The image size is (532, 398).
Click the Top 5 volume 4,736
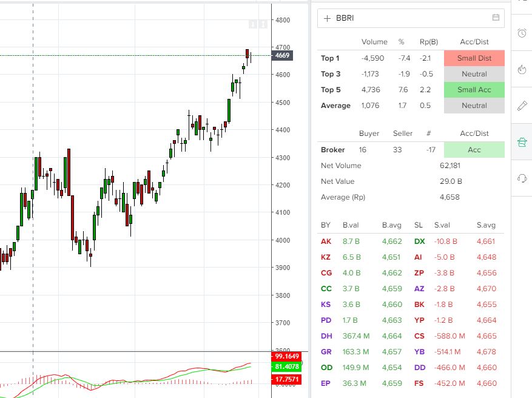(x=371, y=90)
